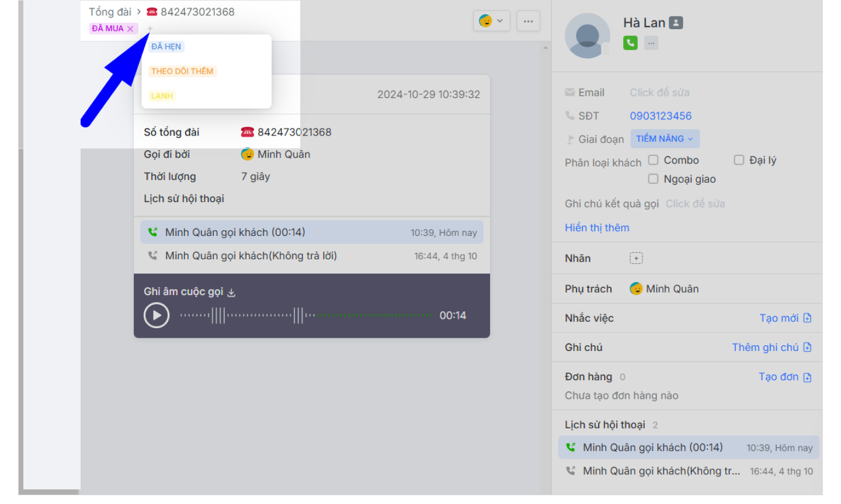Play the call recording audio
Image resolution: width=841 pixels, height=504 pixels.
[x=157, y=315]
